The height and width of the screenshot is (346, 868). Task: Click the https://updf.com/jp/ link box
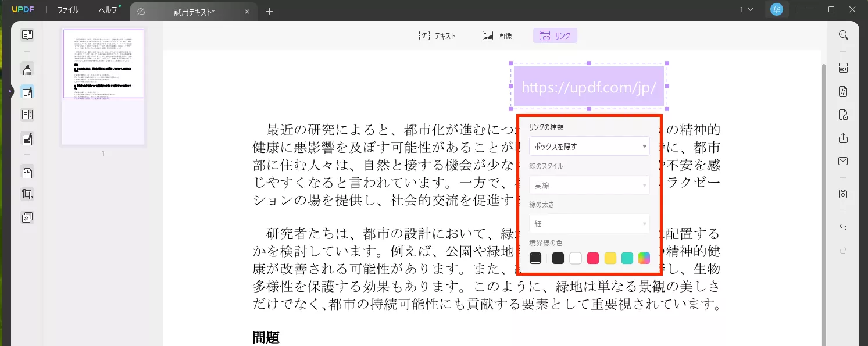pyautogui.click(x=589, y=87)
